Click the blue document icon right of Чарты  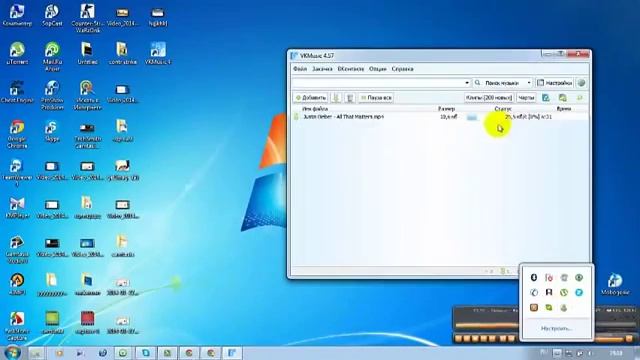pos(546,98)
